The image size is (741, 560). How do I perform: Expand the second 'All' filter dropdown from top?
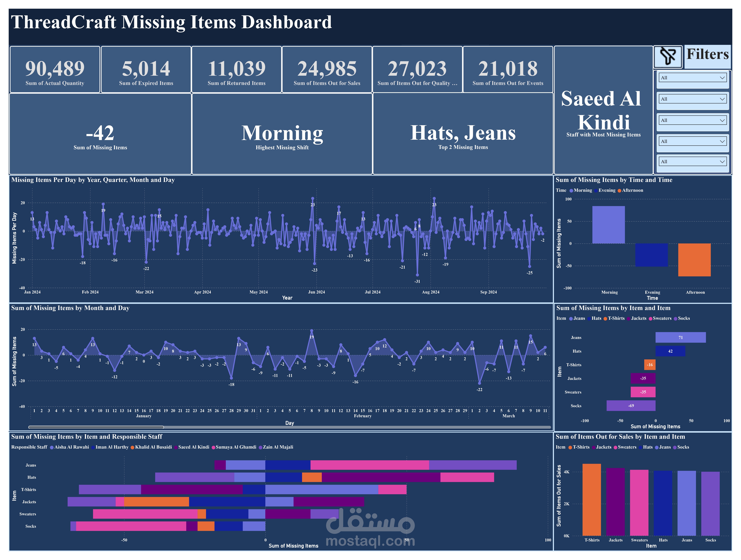tap(693, 99)
